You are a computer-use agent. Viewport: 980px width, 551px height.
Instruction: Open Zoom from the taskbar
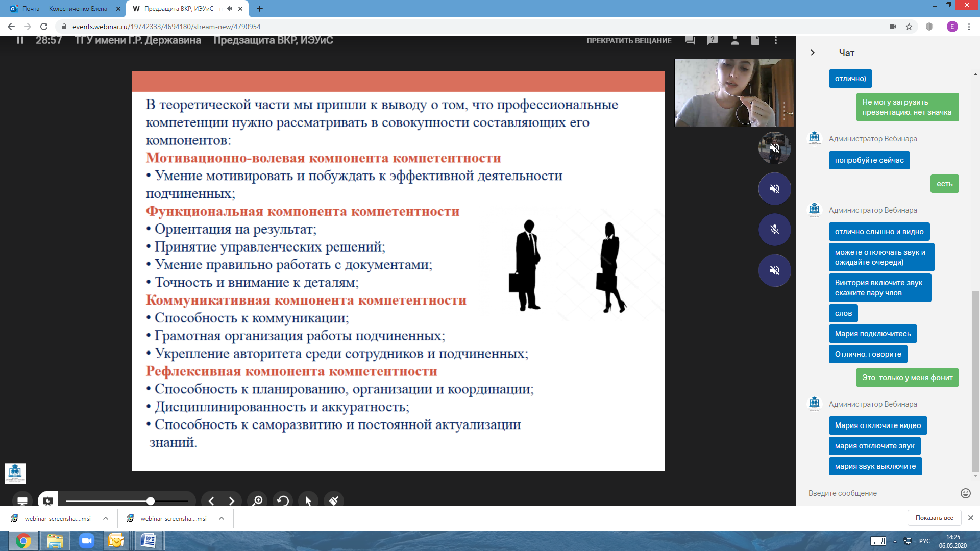coord(87,541)
